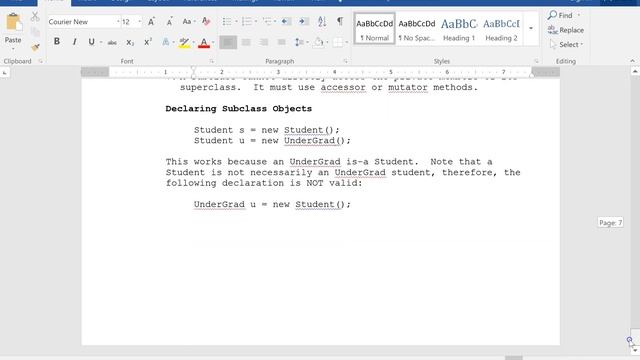Apply the Heading 1 style
The width and height of the screenshot is (640, 360).
pos(459,29)
